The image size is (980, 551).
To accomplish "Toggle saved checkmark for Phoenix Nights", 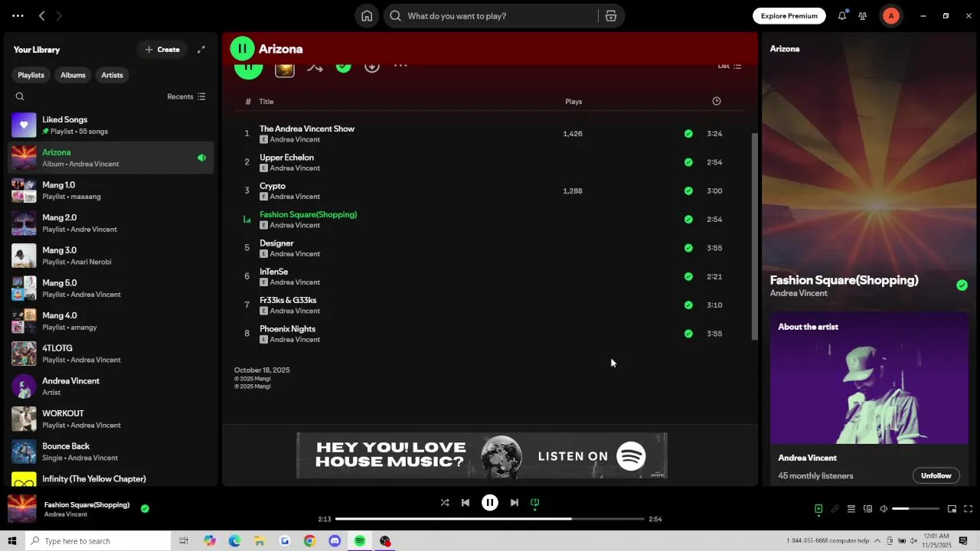I will pos(688,334).
